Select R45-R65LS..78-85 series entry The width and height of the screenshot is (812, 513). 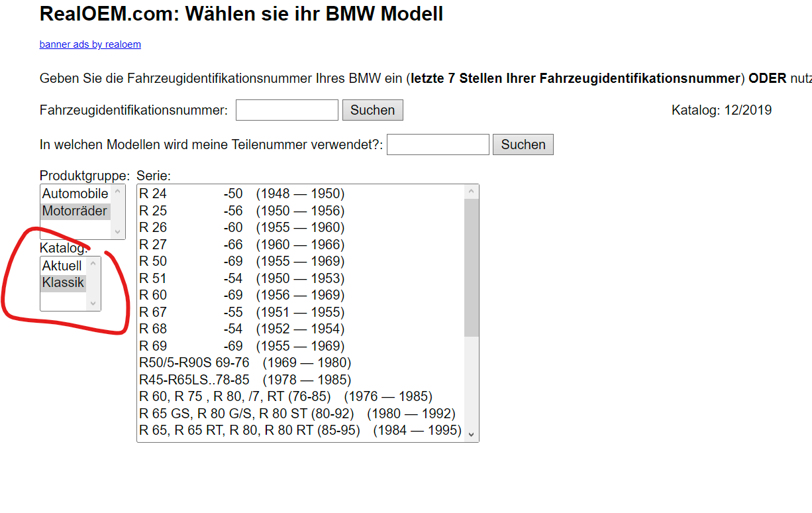pos(244,380)
